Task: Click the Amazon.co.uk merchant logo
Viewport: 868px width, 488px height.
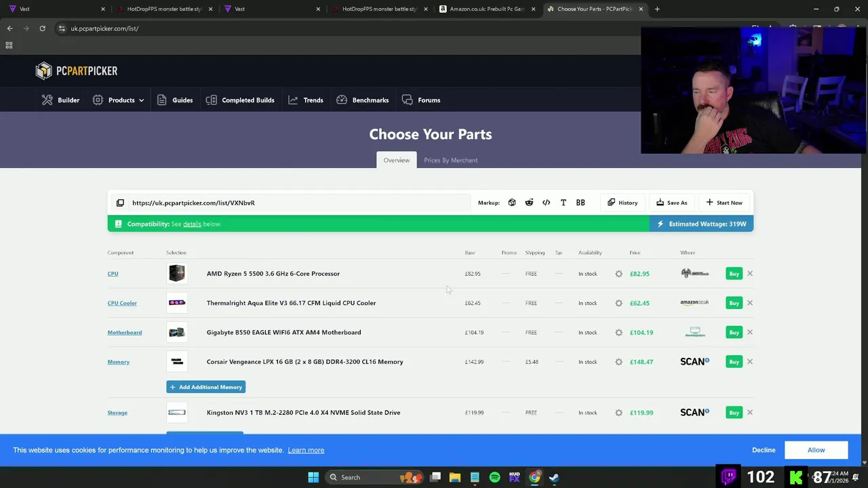Action: point(694,302)
